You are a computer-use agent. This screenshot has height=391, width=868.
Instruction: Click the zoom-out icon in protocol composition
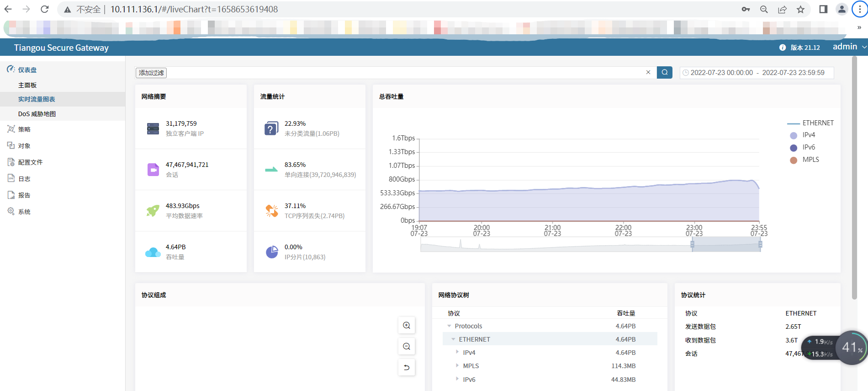click(406, 347)
